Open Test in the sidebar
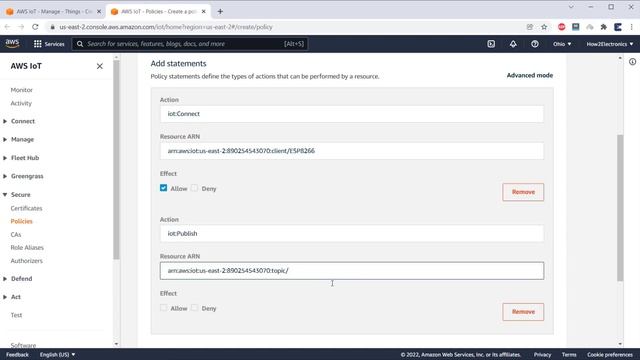Screen dimensions: 640x360 (16, 315)
